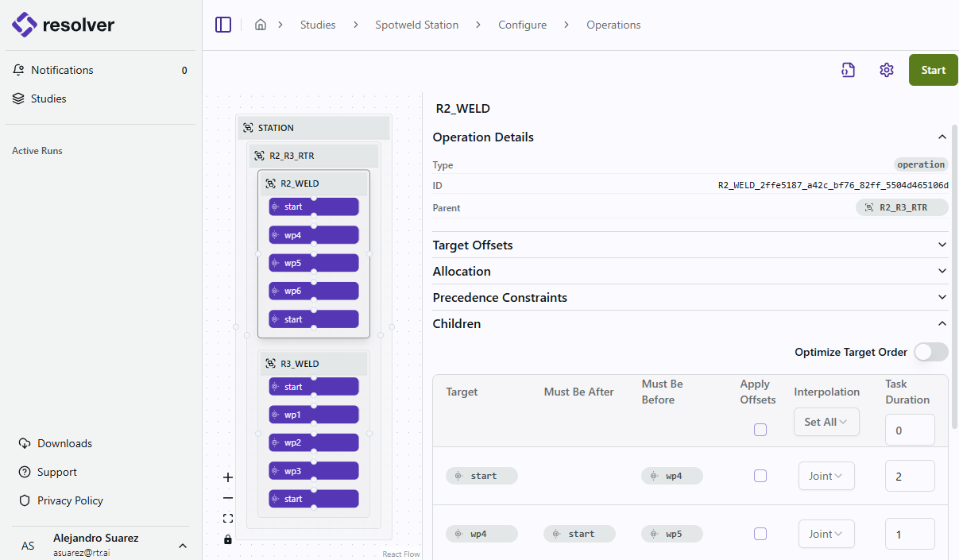Toggle Optimize Target Order switch
959x560 pixels.
coord(930,352)
